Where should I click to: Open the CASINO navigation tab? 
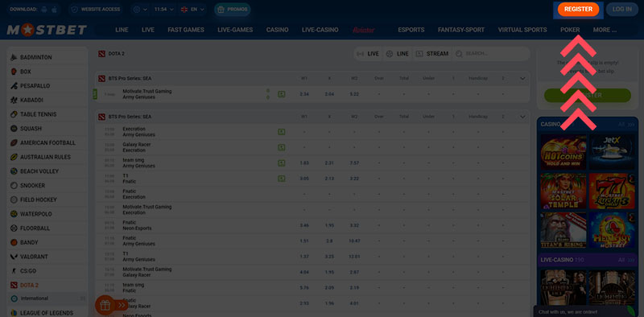(x=277, y=30)
